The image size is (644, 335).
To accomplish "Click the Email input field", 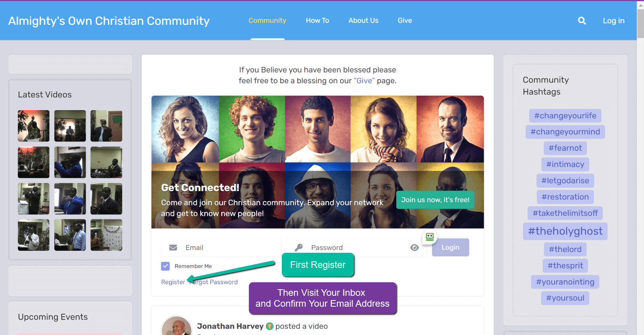I will pos(221,248).
